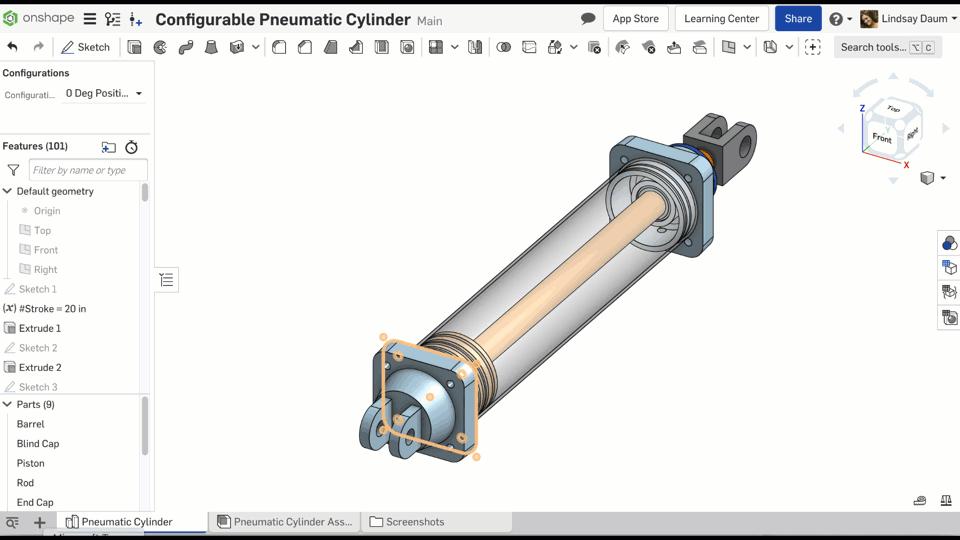Click the Undo arrow

[12, 47]
